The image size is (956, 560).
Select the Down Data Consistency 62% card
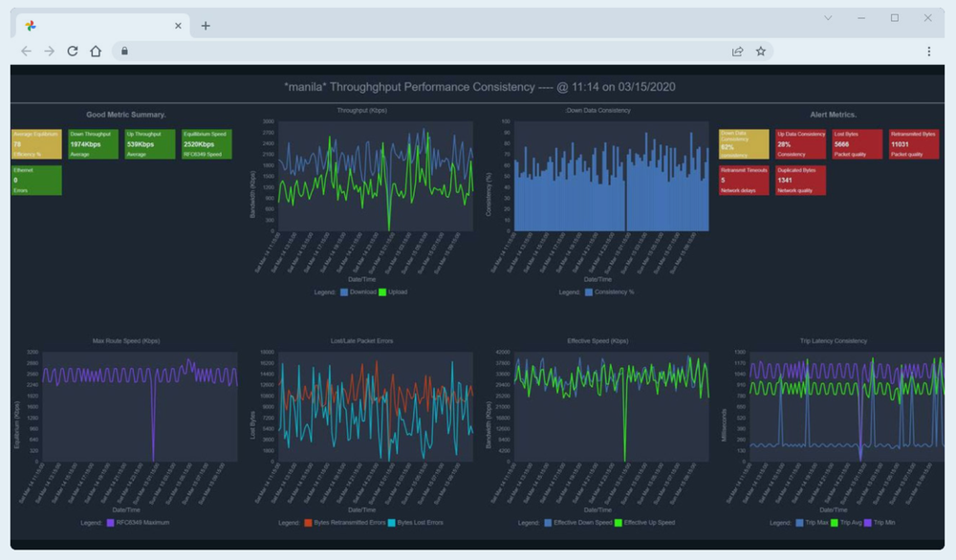(744, 143)
